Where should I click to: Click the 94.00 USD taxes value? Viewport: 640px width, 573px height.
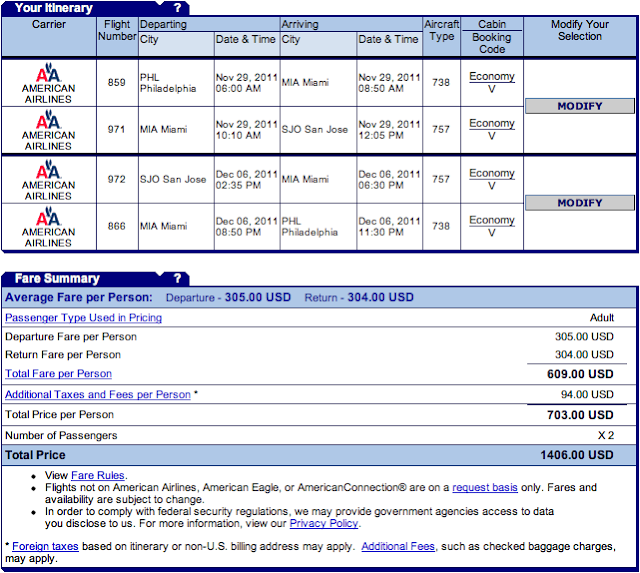[587, 394]
